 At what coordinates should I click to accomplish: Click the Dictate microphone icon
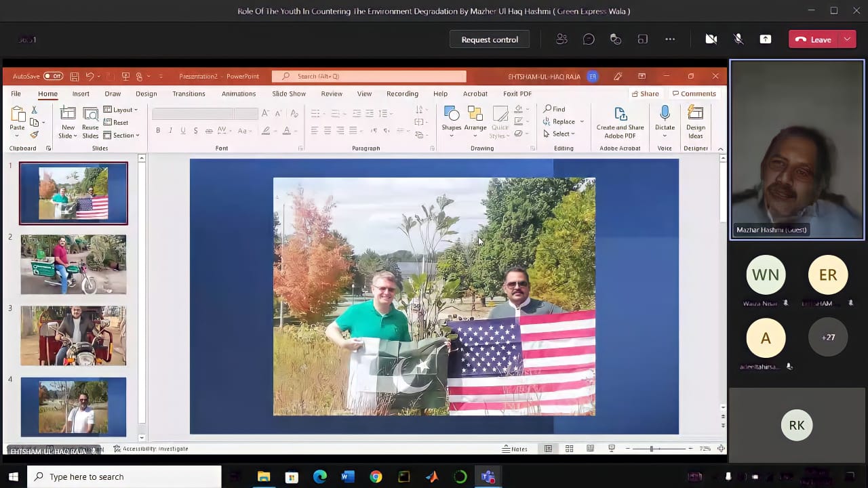click(665, 114)
